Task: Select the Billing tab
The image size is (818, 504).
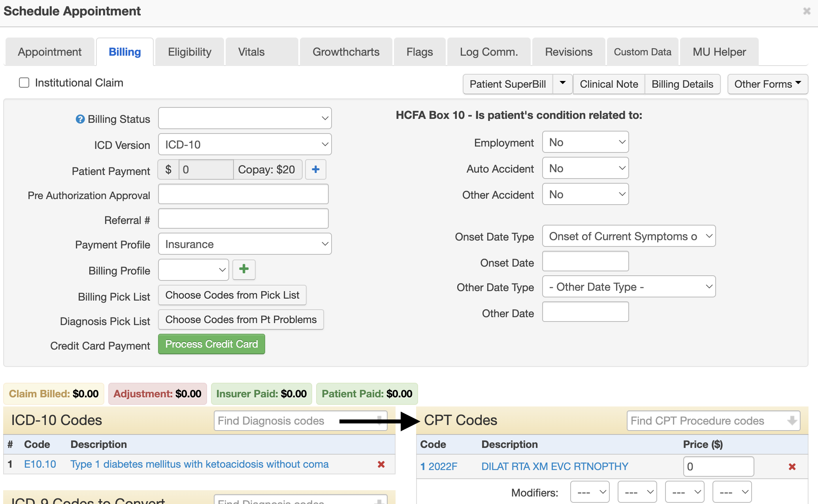Action: coord(124,52)
